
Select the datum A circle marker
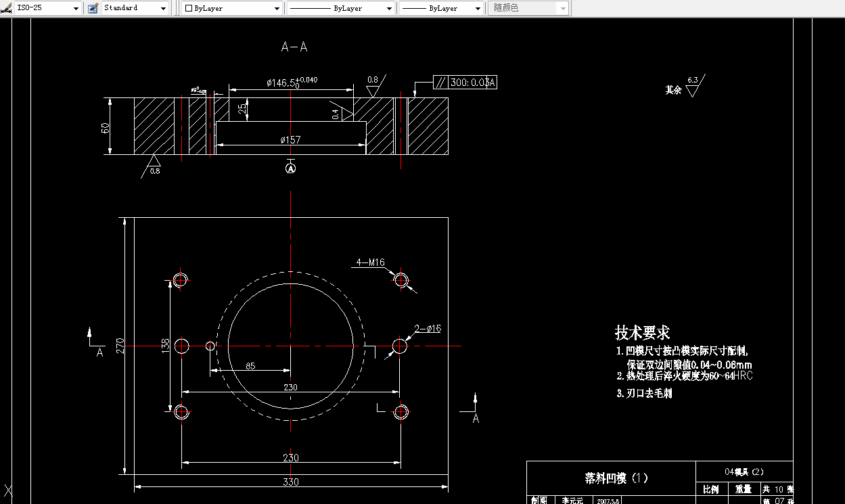coord(291,168)
